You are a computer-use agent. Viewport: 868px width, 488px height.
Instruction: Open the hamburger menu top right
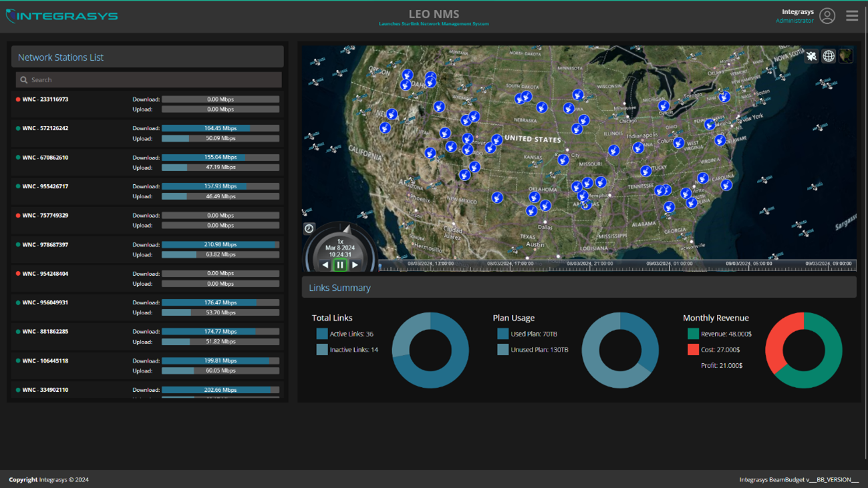click(x=852, y=15)
